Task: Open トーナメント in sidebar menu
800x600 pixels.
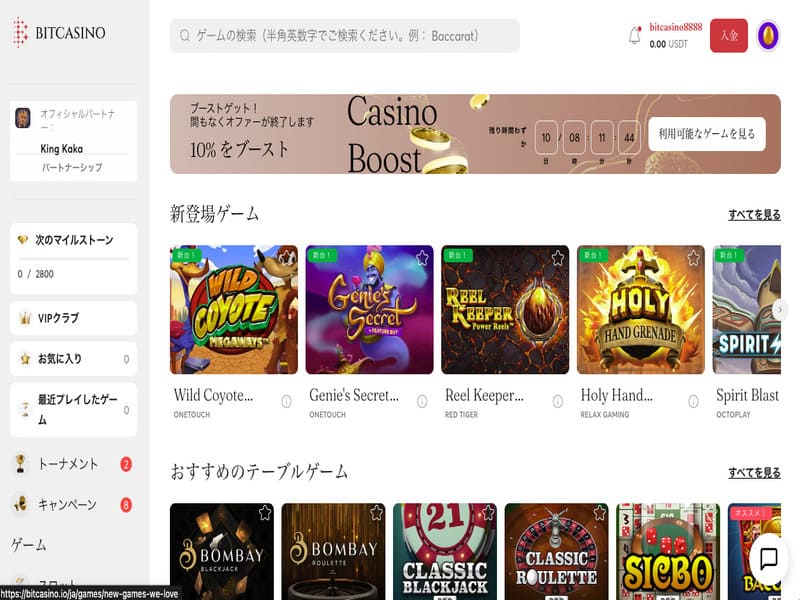Action: tap(68, 464)
